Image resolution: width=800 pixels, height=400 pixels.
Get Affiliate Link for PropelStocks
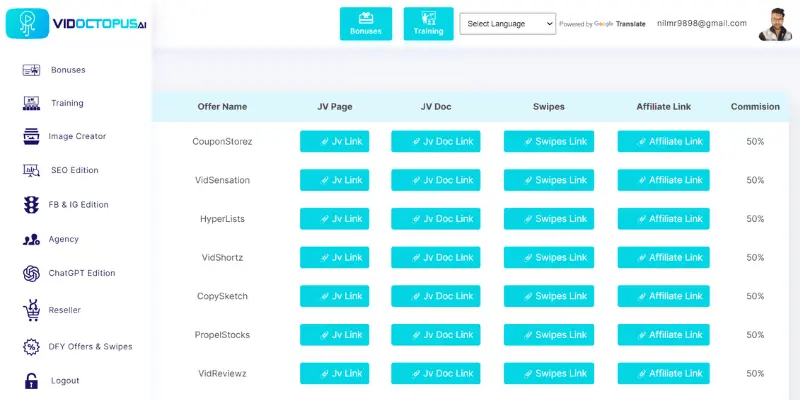tap(664, 335)
